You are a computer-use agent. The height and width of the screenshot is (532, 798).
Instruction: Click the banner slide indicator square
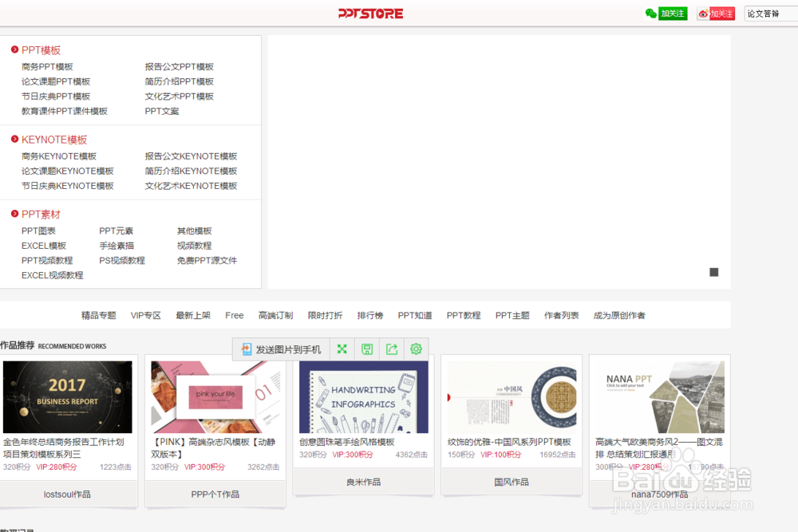coord(714,272)
